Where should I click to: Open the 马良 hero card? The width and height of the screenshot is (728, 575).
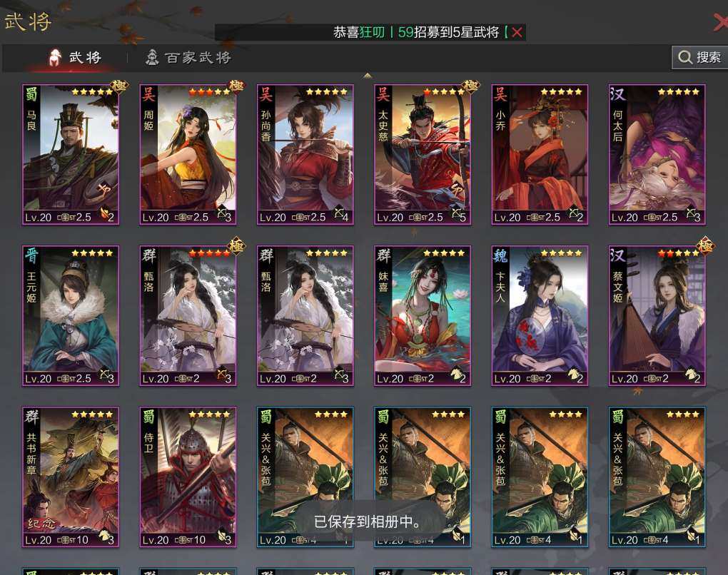point(71,155)
